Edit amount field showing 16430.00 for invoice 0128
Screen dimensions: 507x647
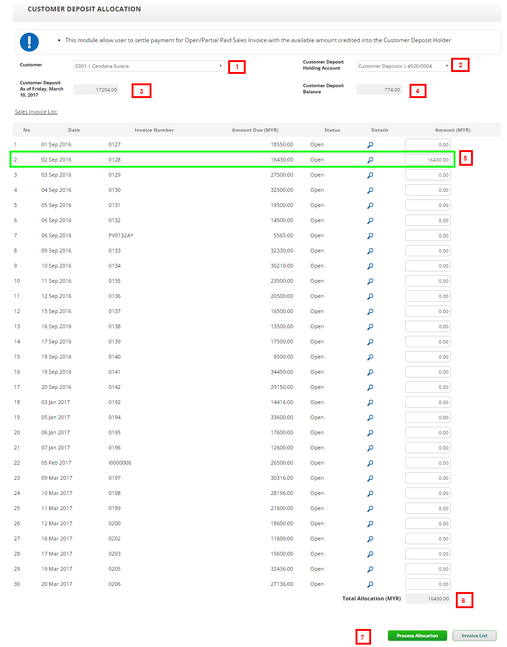428,160
